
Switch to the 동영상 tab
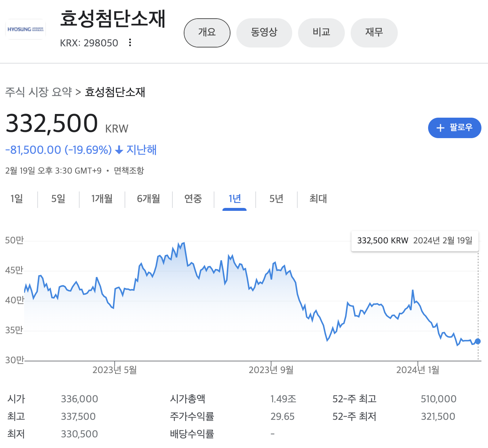tap(264, 33)
